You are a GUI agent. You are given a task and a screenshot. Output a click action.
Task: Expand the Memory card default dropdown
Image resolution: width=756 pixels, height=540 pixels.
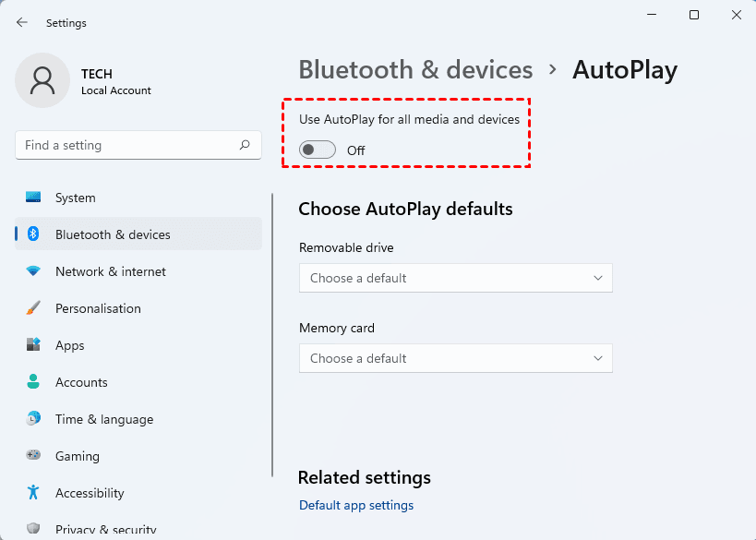455,358
